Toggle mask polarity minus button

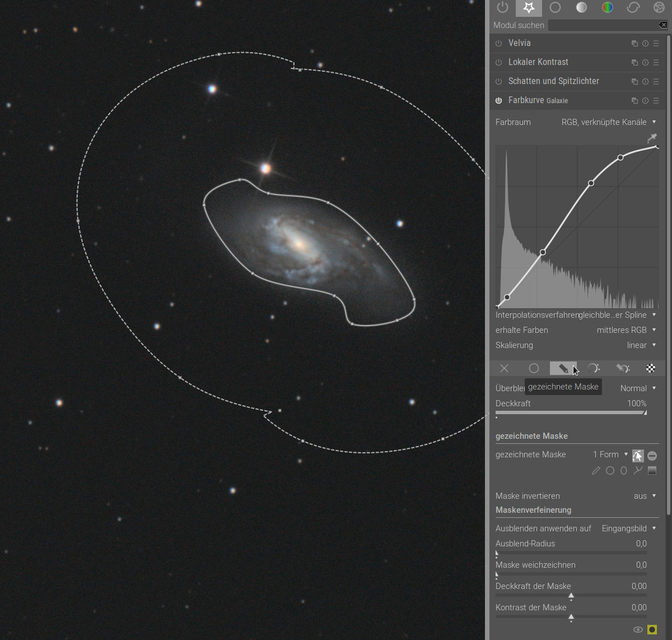(x=652, y=456)
